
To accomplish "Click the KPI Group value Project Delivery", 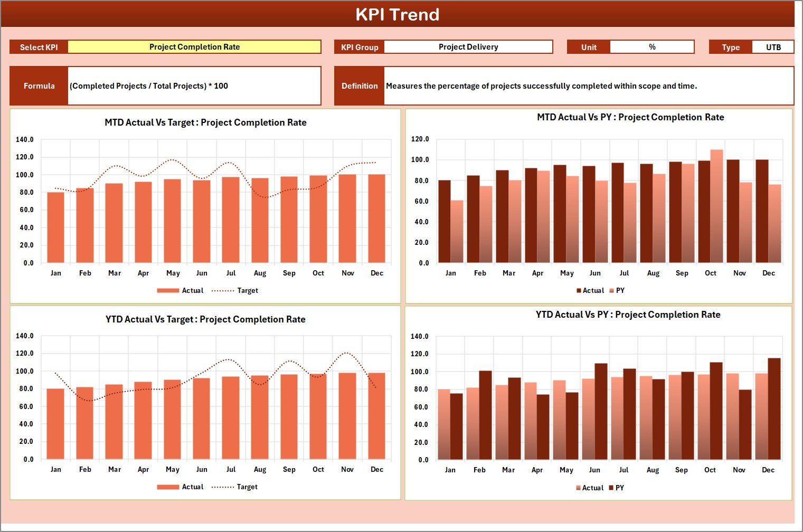I will point(468,47).
